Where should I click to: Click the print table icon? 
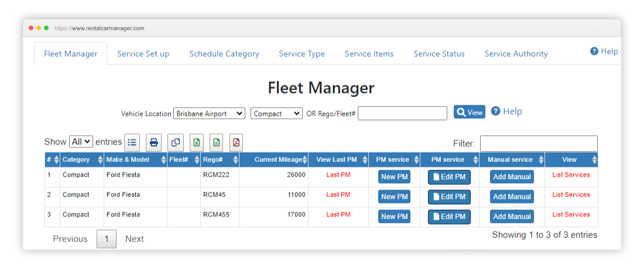coord(153,143)
